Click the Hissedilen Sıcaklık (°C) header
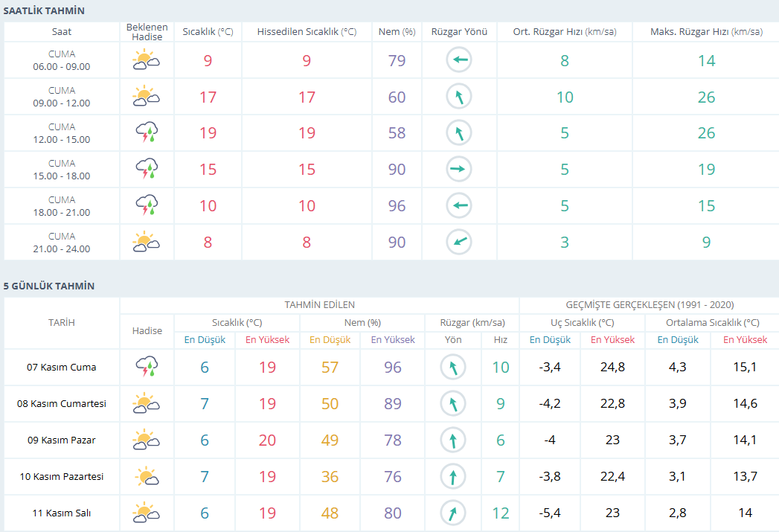The image size is (779, 532). click(x=307, y=32)
